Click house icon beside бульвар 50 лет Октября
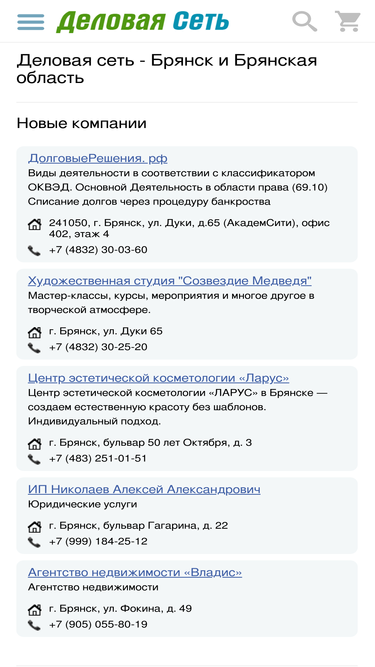Viewport: 375px width, 667px height. tap(34, 444)
